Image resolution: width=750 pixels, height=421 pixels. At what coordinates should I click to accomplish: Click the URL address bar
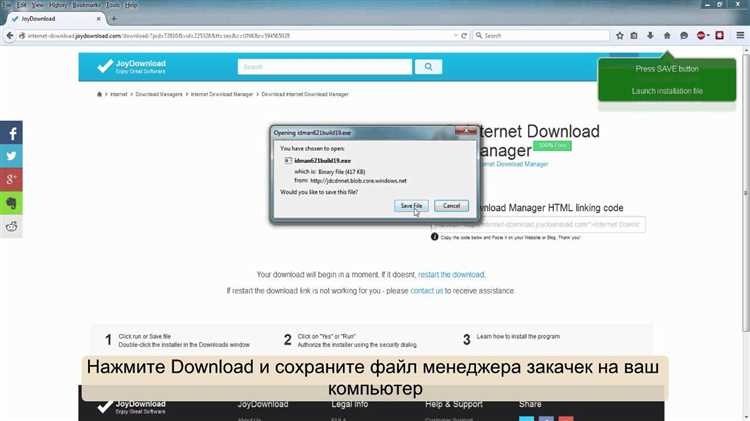pyautogui.click(x=237, y=36)
